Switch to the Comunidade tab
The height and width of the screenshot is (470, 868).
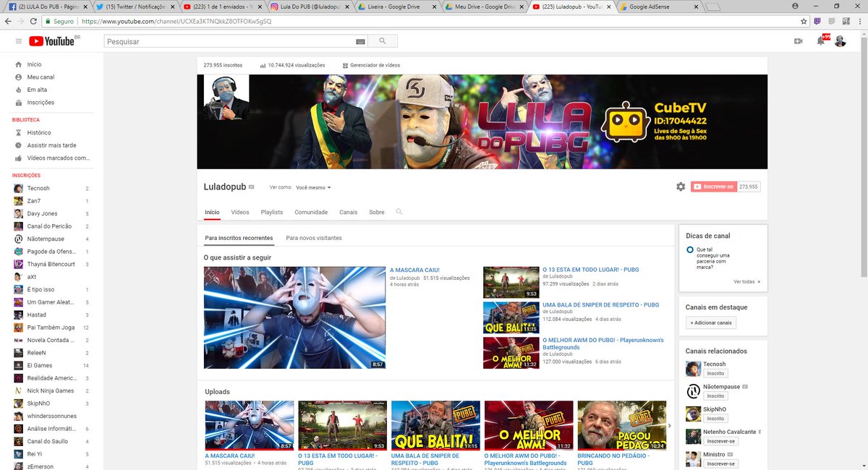311,213
